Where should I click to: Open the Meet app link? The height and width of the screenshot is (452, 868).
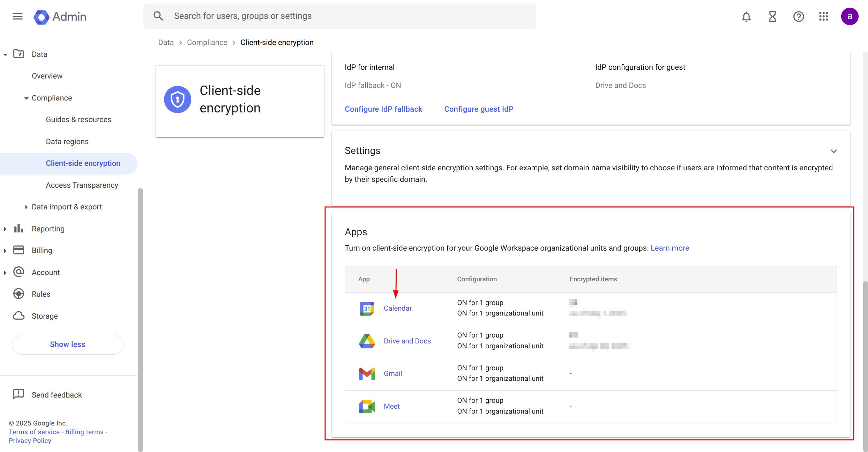tap(392, 406)
